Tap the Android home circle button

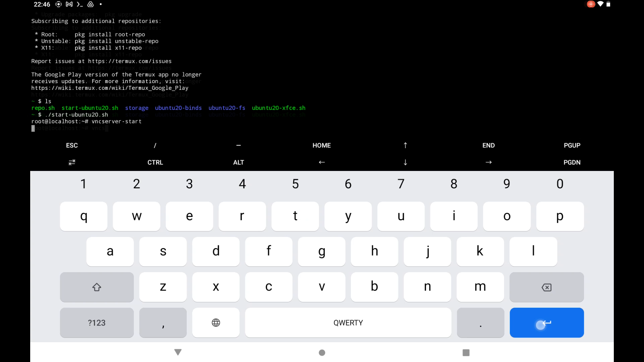(322, 353)
